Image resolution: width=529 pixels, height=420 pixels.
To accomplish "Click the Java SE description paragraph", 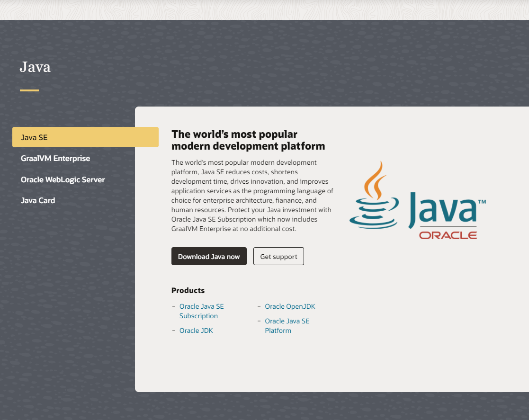I will (252, 196).
